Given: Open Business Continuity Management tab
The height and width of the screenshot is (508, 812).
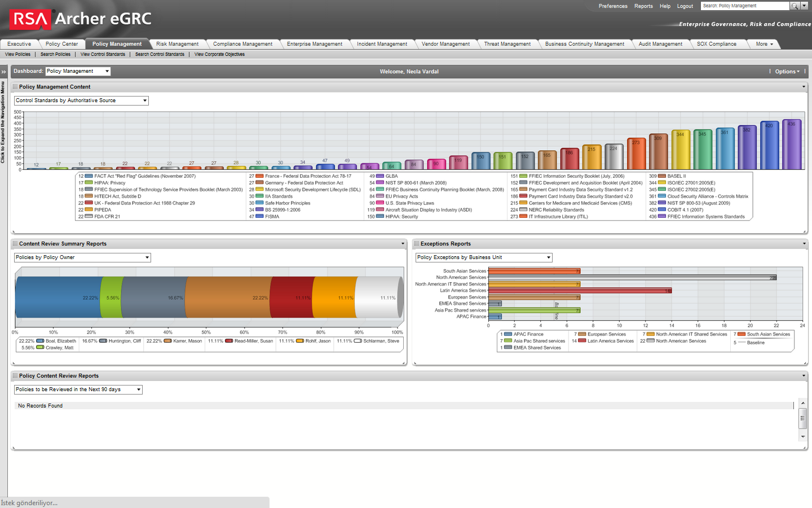Looking at the screenshot, I should click(585, 44).
